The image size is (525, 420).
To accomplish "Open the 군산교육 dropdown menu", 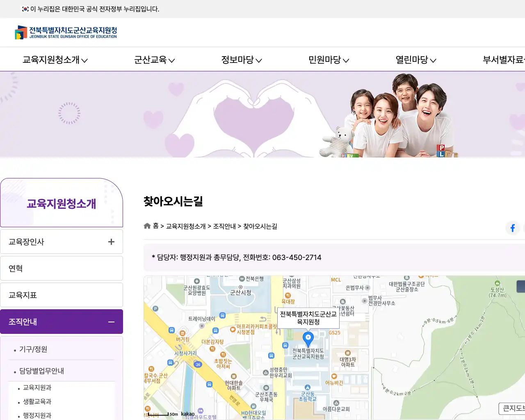I will click(155, 59).
